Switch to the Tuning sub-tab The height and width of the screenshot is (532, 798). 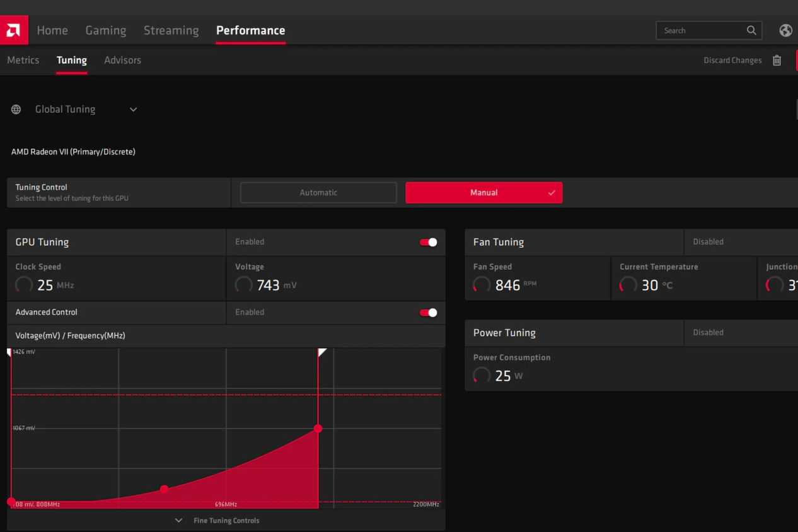tap(72, 61)
